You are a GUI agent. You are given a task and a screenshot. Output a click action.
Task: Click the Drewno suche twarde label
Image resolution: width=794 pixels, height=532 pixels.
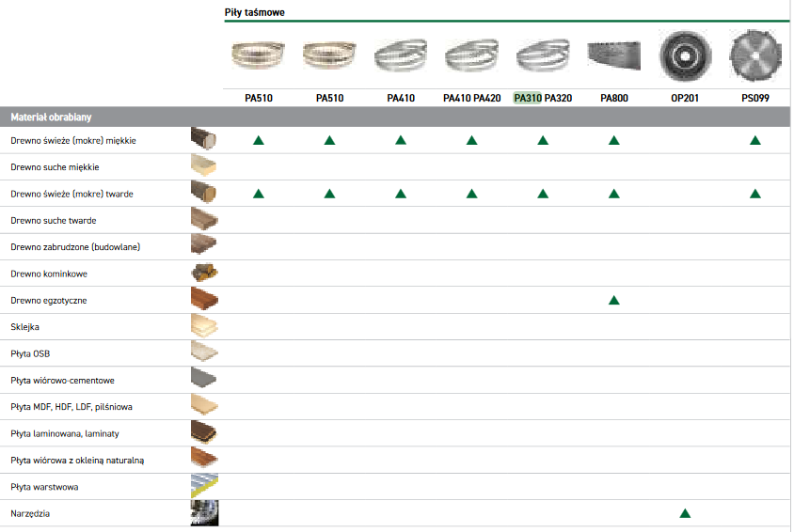coord(53,220)
